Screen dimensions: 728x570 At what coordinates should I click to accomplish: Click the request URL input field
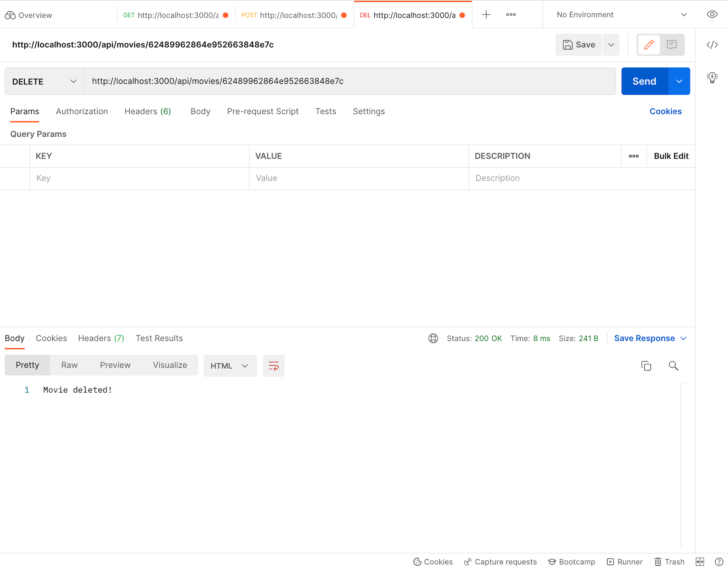tap(350, 82)
